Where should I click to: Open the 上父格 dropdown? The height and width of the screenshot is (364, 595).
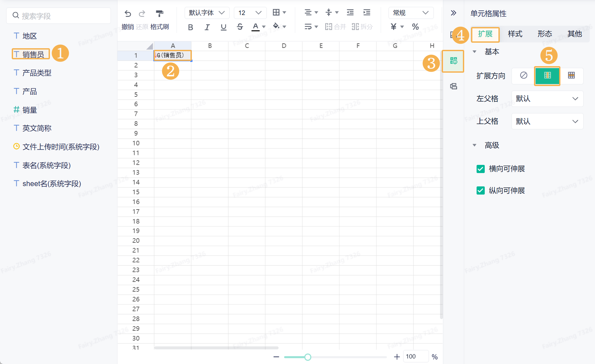(547, 122)
